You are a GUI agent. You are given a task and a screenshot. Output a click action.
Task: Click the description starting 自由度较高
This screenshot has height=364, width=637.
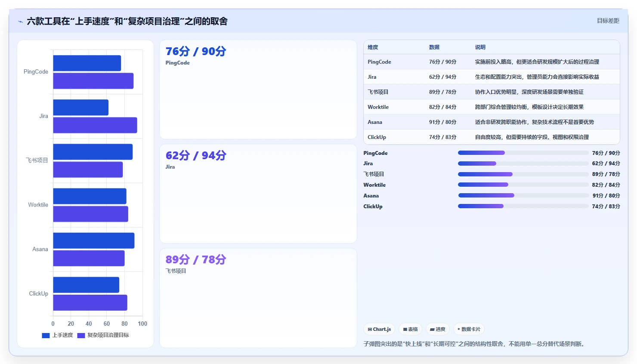[x=532, y=137]
